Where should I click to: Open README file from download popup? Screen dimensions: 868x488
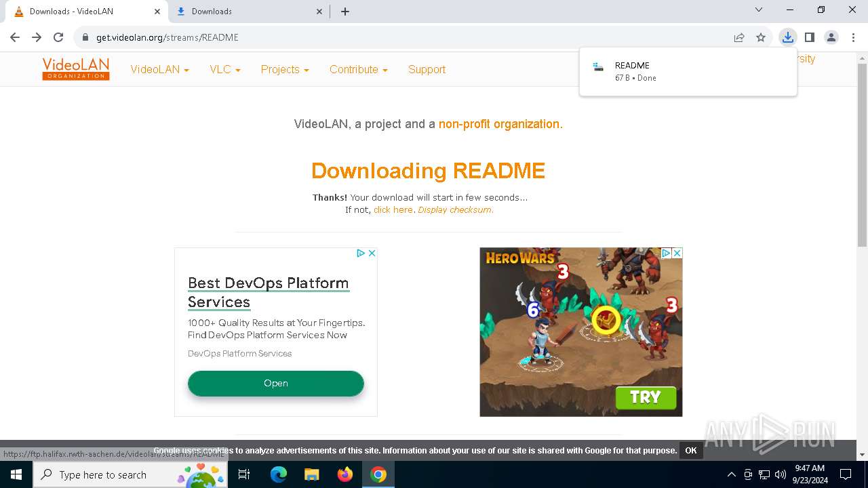[x=688, y=71]
